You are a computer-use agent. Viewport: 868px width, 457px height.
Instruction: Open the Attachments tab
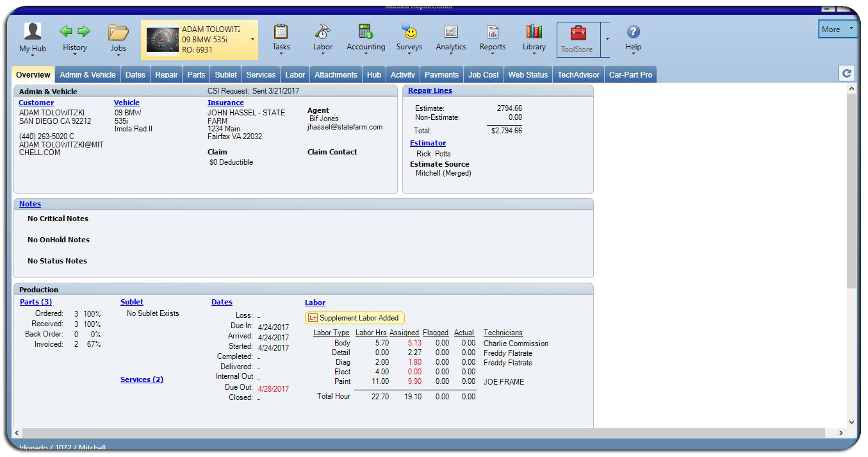pos(336,75)
